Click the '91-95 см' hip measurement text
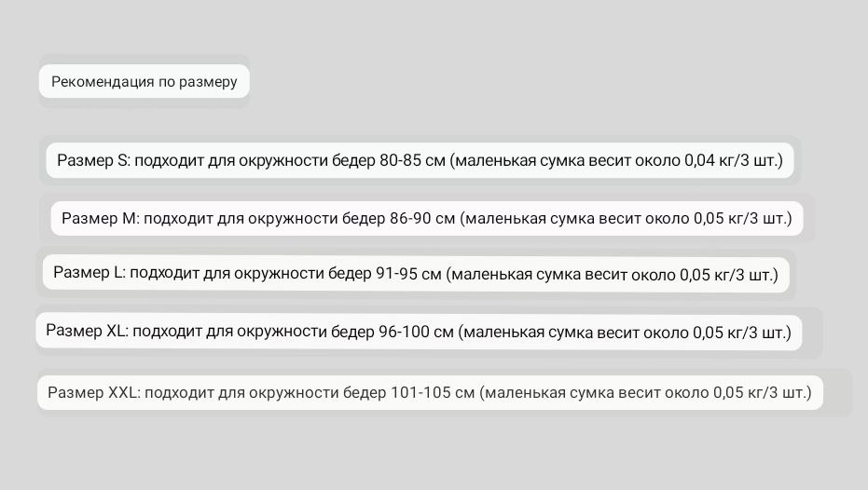868x490 pixels. [408, 274]
